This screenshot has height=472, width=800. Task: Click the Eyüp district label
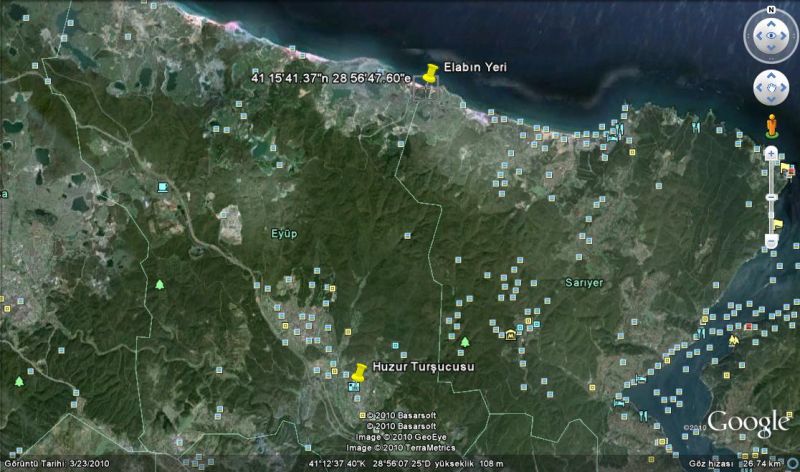point(286,233)
